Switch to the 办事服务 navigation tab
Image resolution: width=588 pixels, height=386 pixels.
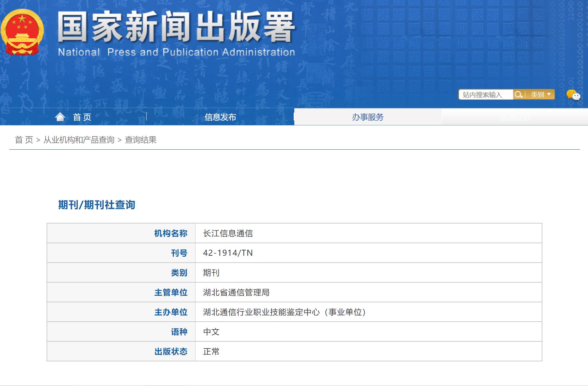367,117
